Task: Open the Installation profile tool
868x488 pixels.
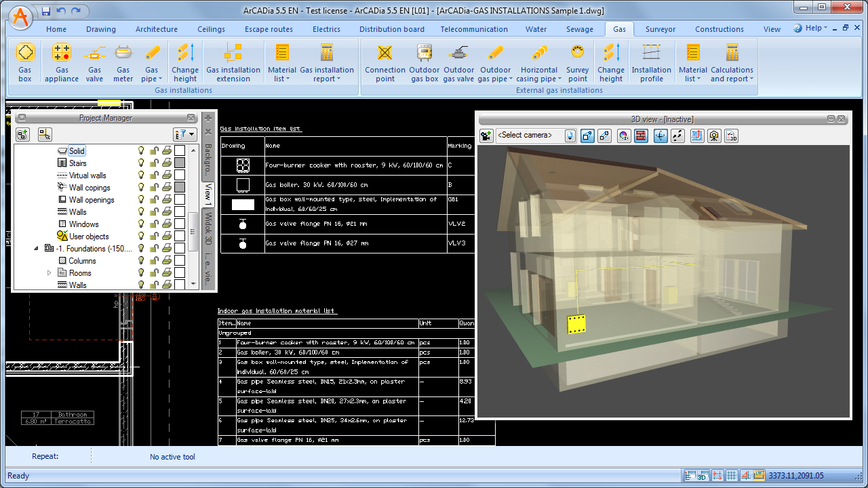Action: coord(651,62)
